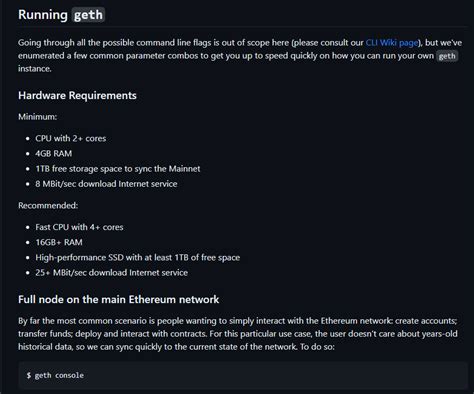
Task: Select the 4GB RAM list item
Action: click(x=53, y=153)
